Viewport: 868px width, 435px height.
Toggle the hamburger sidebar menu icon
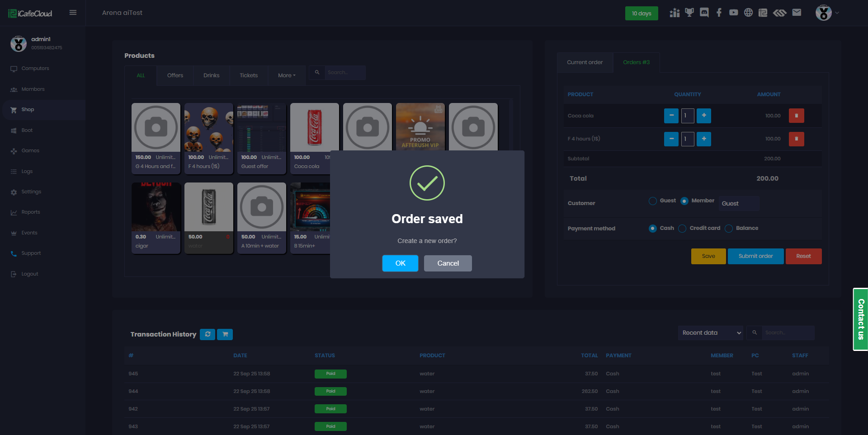[73, 13]
